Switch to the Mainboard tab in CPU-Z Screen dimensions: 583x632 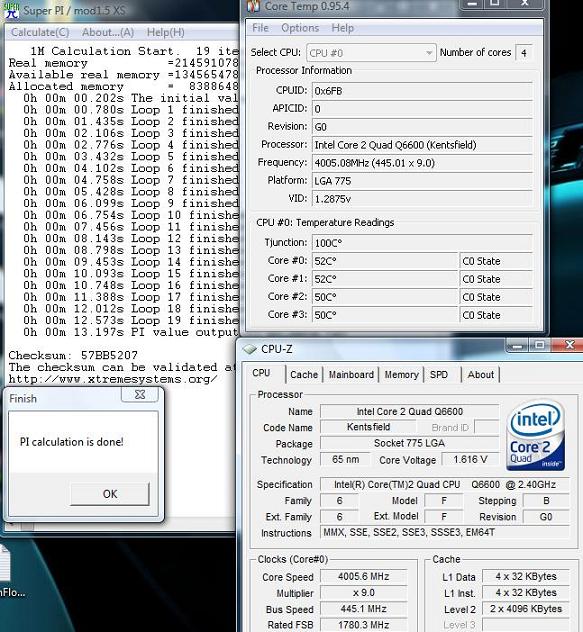click(x=351, y=374)
